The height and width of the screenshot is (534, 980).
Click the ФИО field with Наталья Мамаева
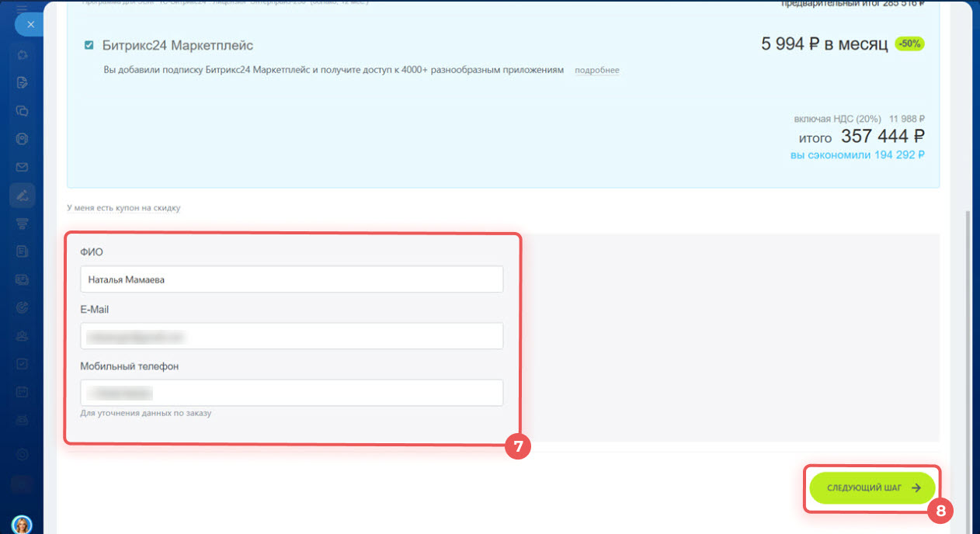click(x=291, y=279)
